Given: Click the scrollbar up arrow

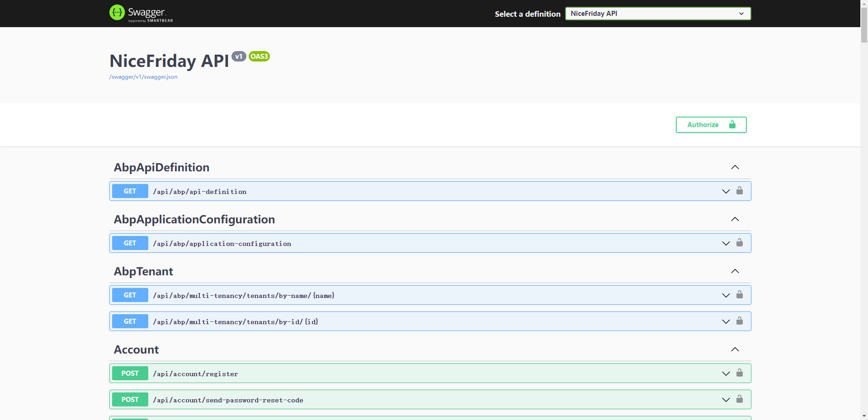Looking at the screenshot, I should click(x=864, y=3).
